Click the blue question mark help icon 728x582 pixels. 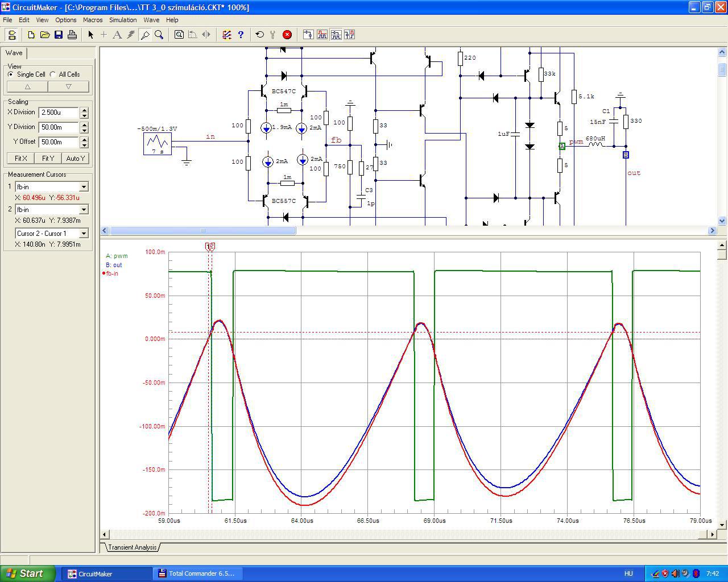pos(241,35)
